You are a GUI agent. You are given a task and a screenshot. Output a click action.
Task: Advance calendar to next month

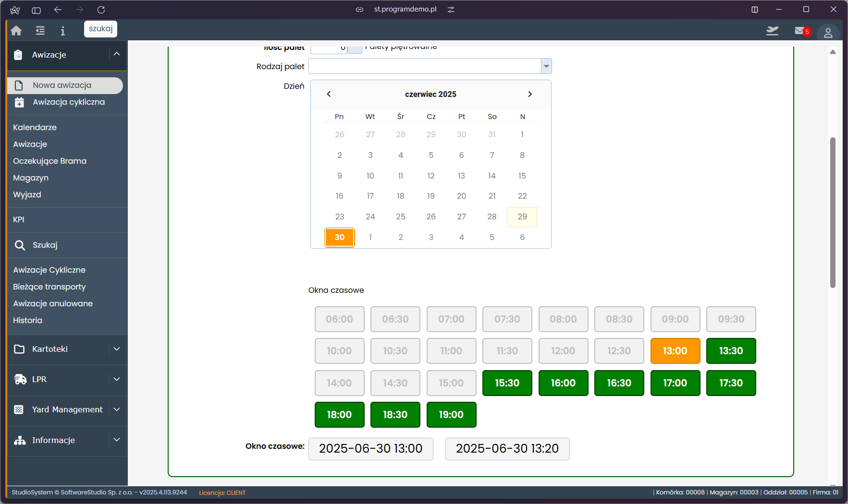click(530, 94)
